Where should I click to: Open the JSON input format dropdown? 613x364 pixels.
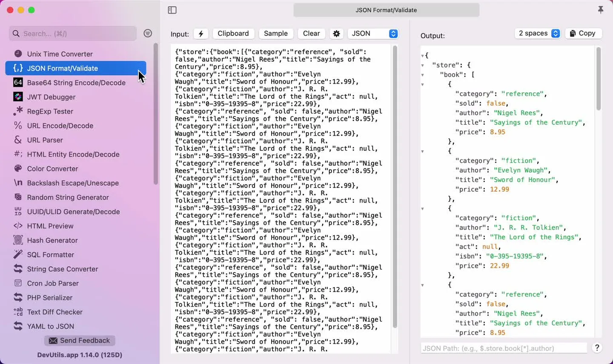tap(373, 34)
